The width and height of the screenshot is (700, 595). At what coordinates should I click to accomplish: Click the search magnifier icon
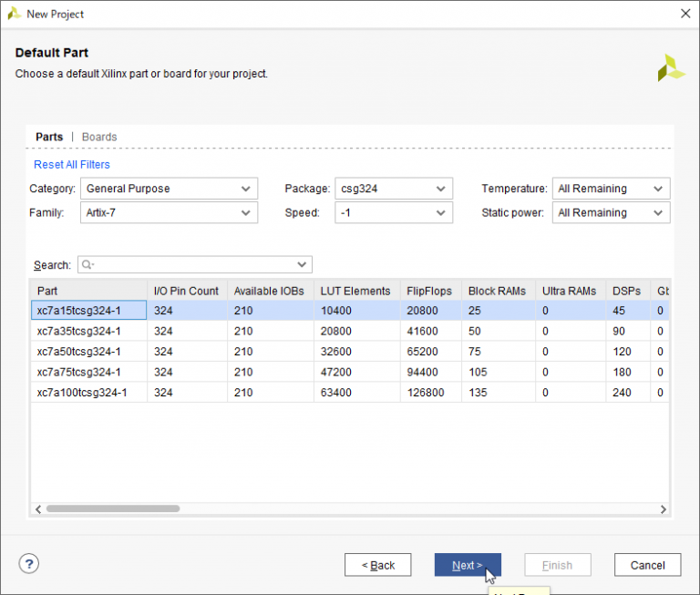(87, 265)
